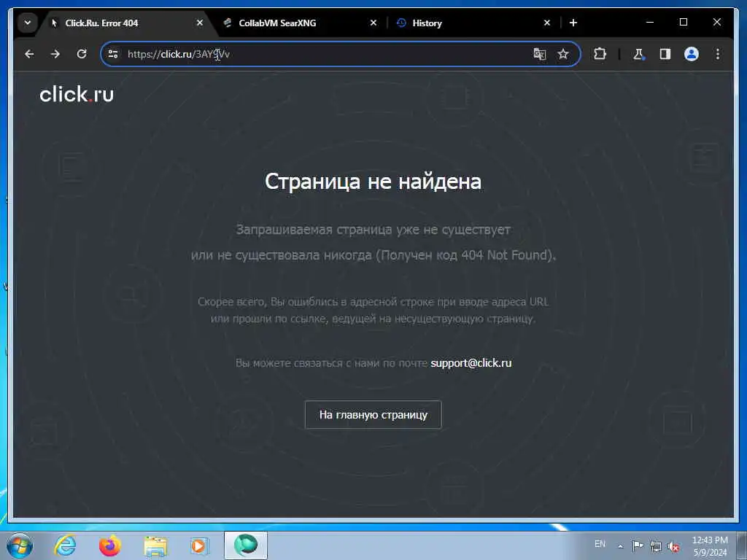747x560 pixels.
Task: View site information icon in address bar
Action: coord(113,54)
